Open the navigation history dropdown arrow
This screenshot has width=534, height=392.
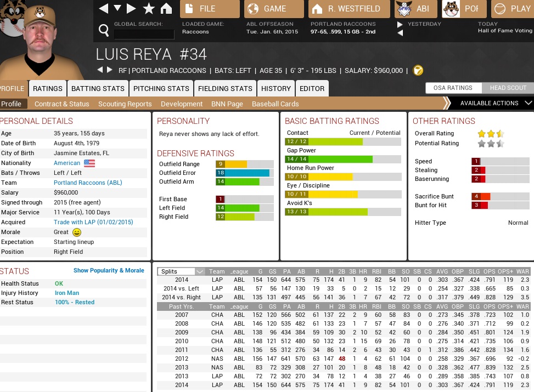point(117,9)
